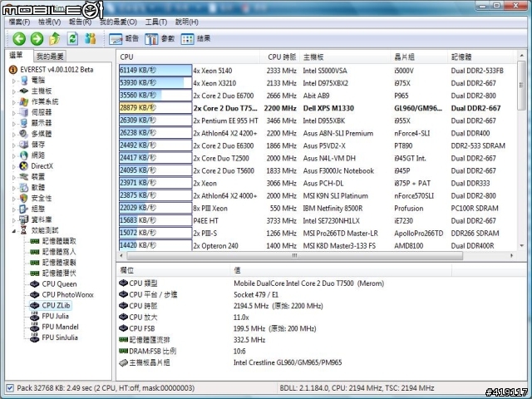Open the Parameters toolbar button

pyautogui.click(x=160, y=39)
